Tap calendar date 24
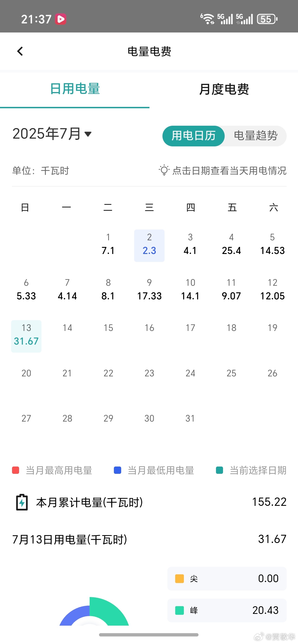Screen dimensions: 298x644 pos(190,373)
